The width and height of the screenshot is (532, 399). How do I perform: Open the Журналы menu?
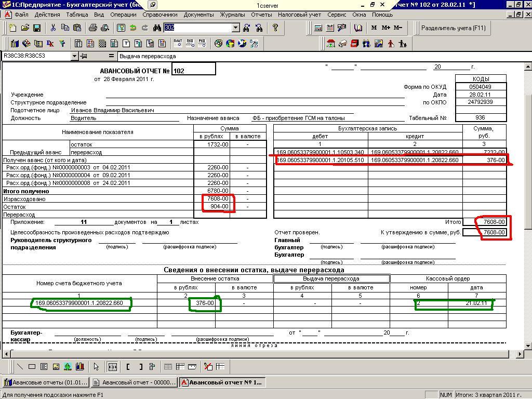pyautogui.click(x=232, y=15)
